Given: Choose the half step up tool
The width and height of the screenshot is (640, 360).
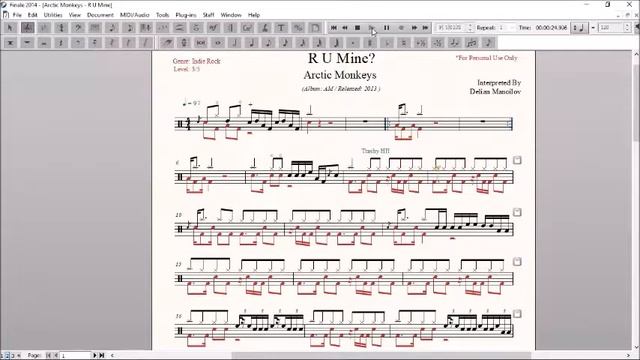Looking at the screenshot, I should coord(421,42).
